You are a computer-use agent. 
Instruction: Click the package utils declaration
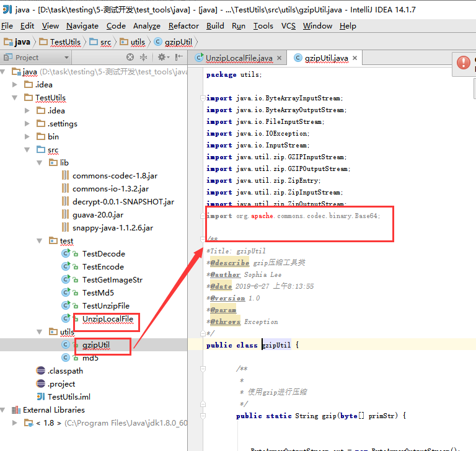[234, 75]
